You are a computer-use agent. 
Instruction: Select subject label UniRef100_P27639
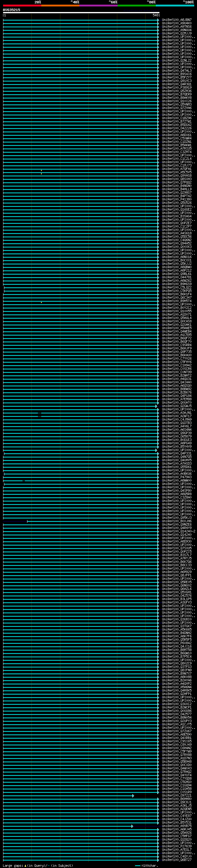pos(176,846)
